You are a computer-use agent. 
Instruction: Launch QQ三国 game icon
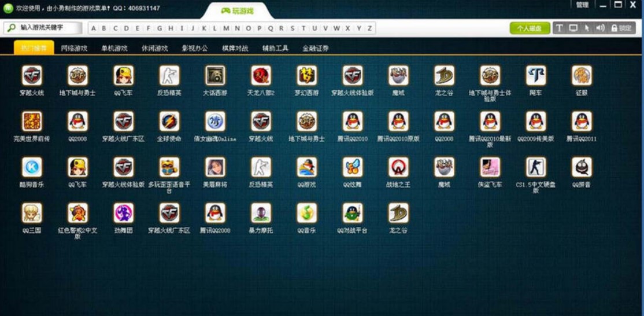32,213
